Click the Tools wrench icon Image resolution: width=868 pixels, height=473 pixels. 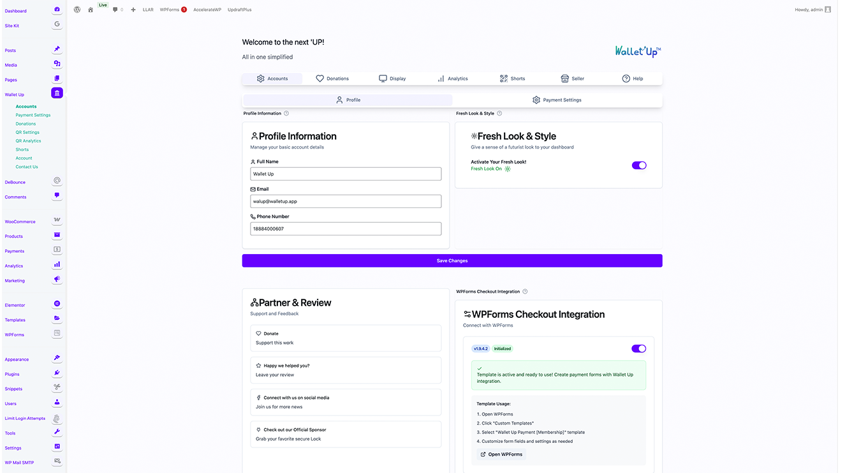pos(57,432)
